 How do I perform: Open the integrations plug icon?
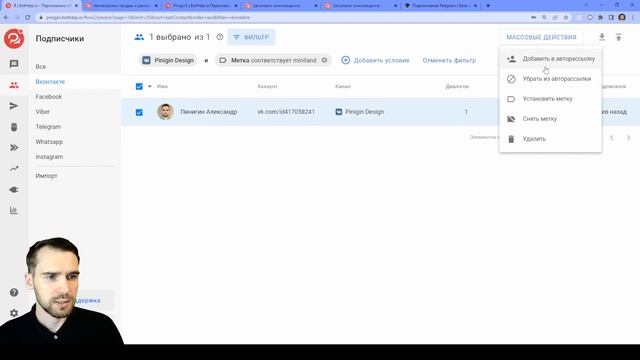14,190
